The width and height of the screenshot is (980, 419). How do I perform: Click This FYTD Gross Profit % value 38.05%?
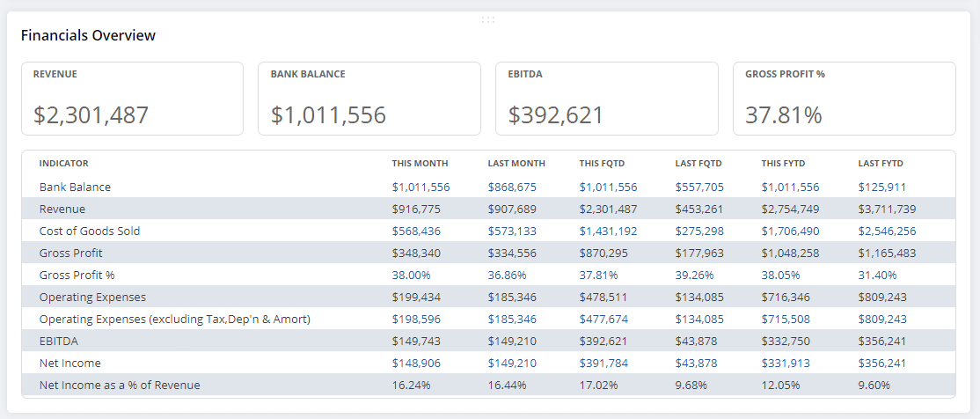pos(781,276)
